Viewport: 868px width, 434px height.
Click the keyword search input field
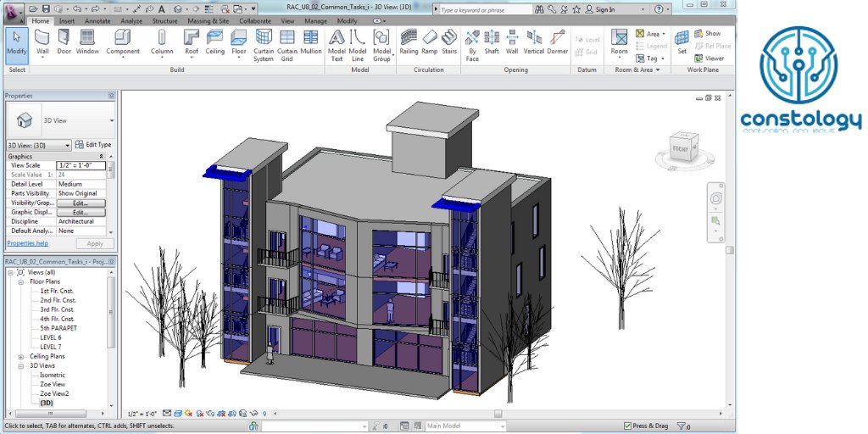(485, 10)
